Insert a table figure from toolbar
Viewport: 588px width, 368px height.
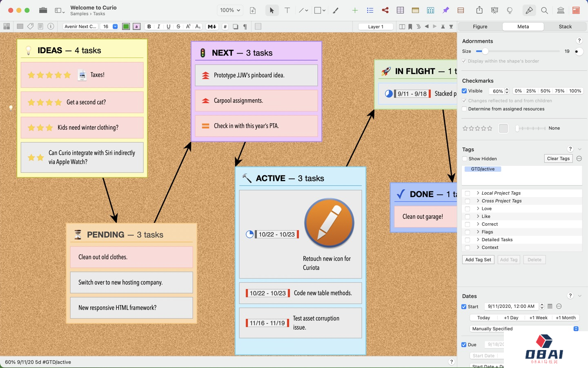[x=400, y=10]
